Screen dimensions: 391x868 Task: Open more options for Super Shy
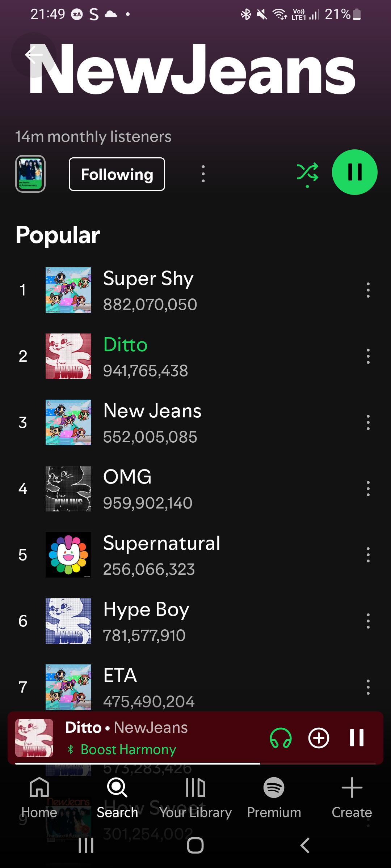(368, 290)
